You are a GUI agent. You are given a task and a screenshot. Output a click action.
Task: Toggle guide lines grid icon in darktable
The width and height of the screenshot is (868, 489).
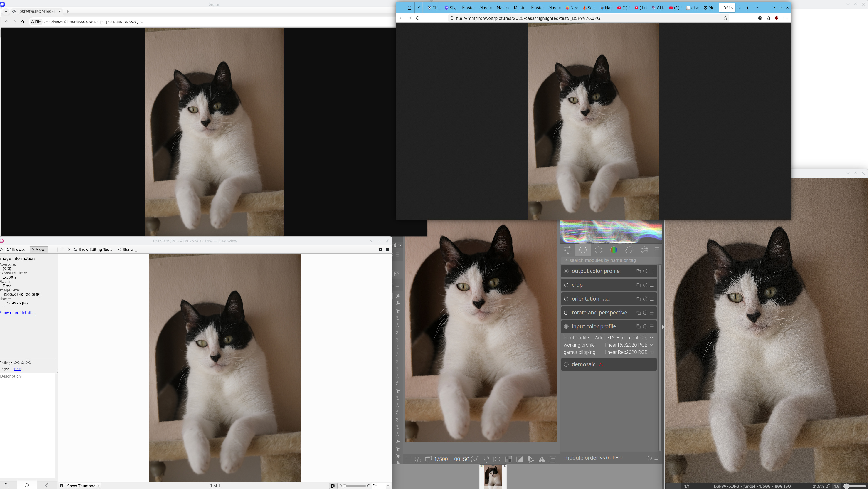click(553, 459)
